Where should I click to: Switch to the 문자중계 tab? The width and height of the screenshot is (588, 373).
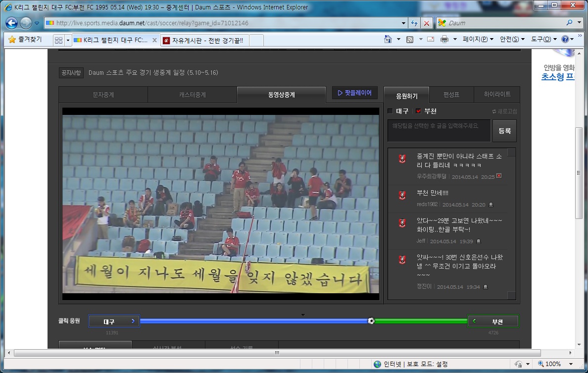point(103,95)
